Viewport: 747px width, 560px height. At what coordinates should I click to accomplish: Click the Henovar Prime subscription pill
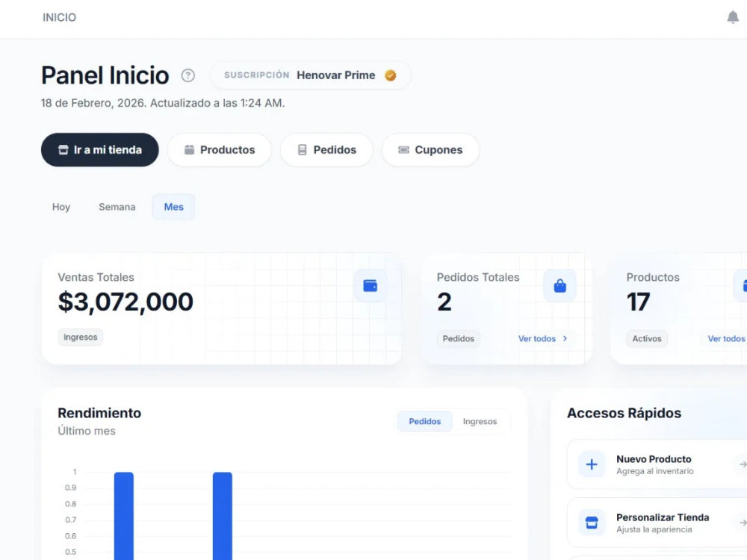[x=310, y=75]
